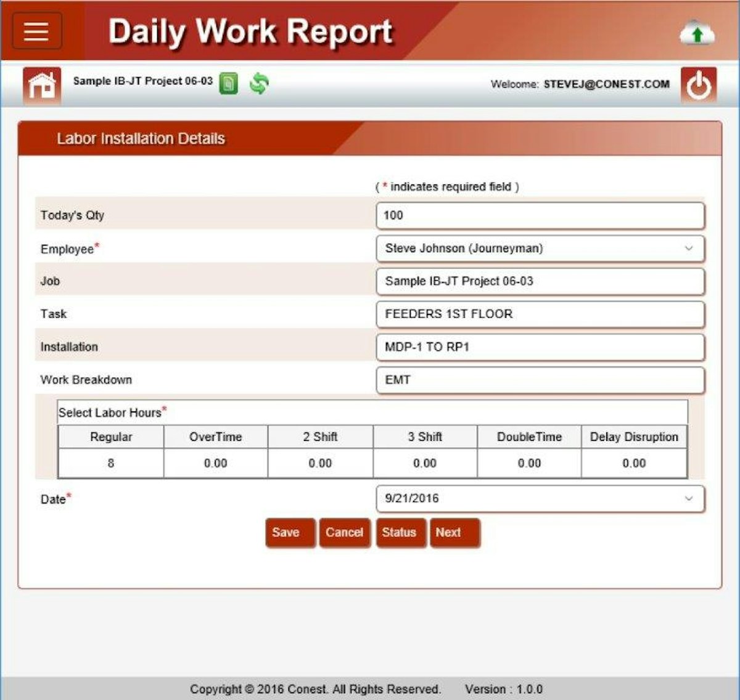Edit the Today's Qty field
The image size is (740, 700).
tap(540, 215)
